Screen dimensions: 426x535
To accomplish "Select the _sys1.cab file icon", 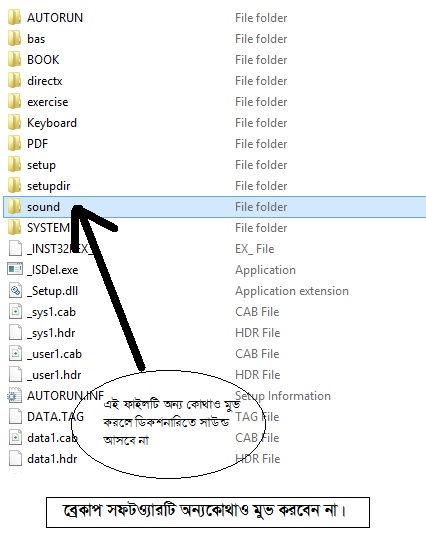I will click(x=15, y=312).
